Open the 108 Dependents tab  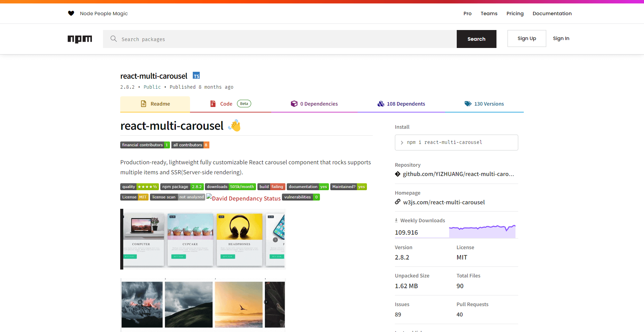[x=401, y=104]
